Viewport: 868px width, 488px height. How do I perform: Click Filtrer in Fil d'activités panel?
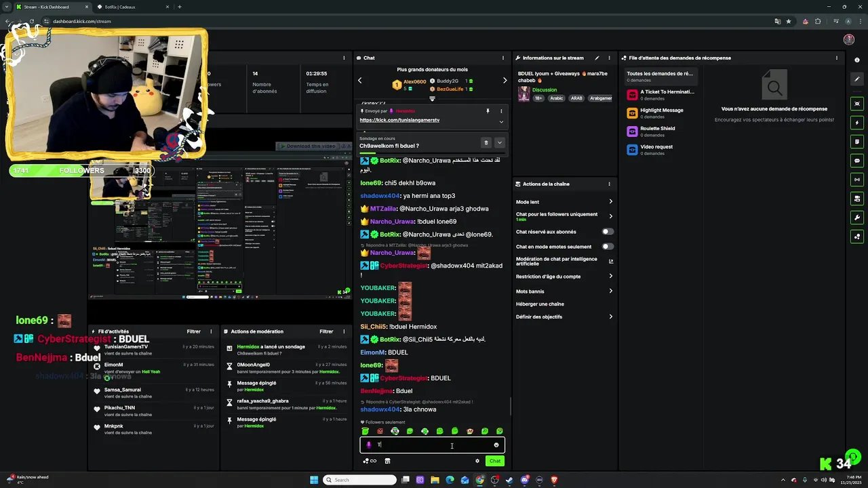click(194, 331)
